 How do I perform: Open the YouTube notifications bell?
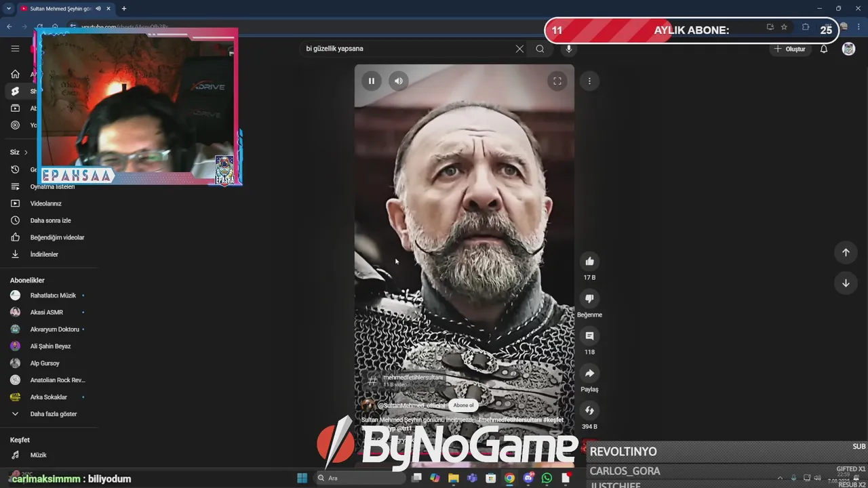824,49
